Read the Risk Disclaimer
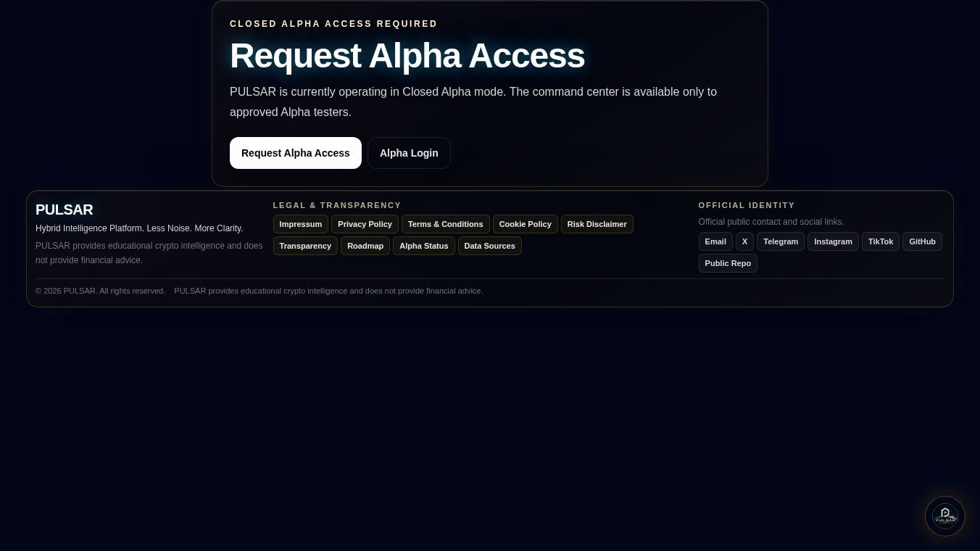980x551 pixels. [x=597, y=224]
